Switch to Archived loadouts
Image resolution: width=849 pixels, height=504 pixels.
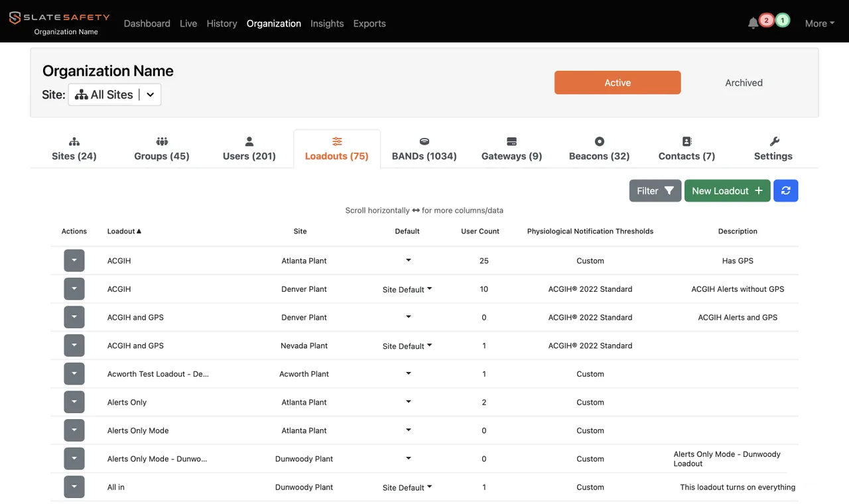pyautogui.click(x=744, y=83)
